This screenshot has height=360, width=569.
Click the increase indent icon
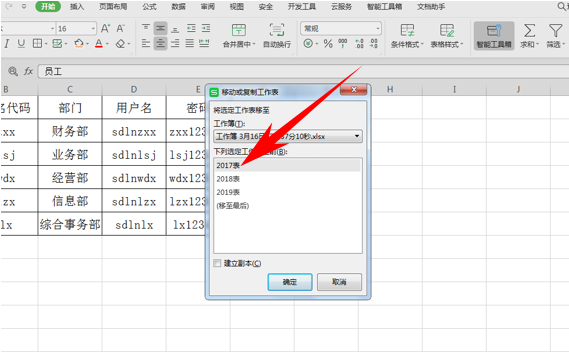[x=206, y=28]
